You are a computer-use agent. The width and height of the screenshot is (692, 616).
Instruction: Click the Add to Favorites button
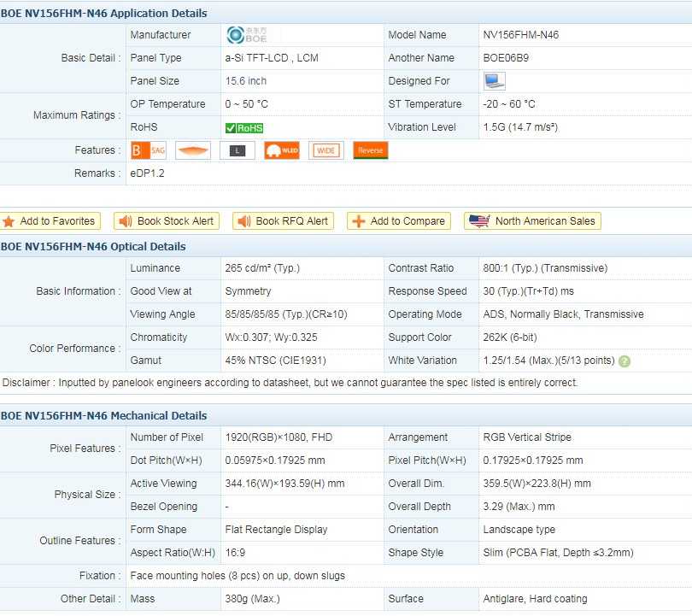click(50, 221)
